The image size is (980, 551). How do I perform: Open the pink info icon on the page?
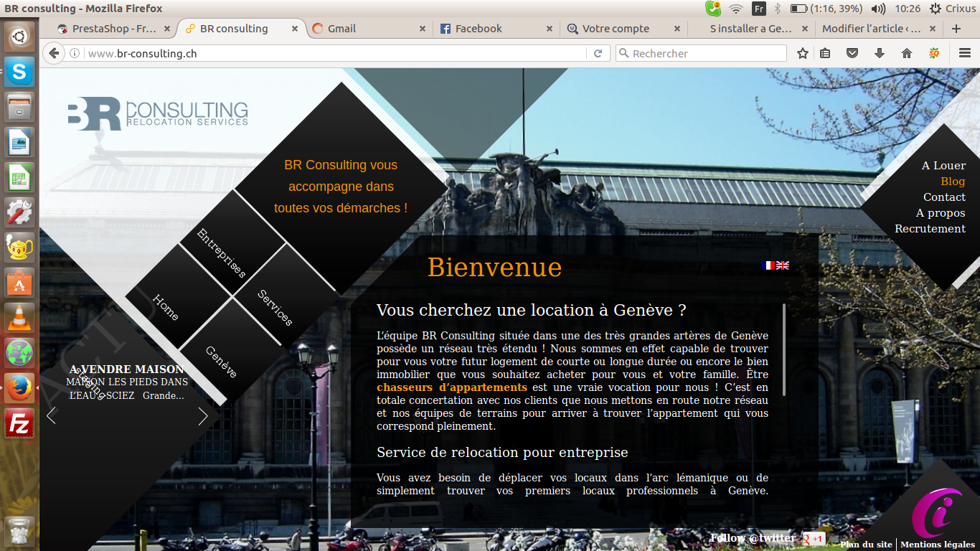coord(936,512)
